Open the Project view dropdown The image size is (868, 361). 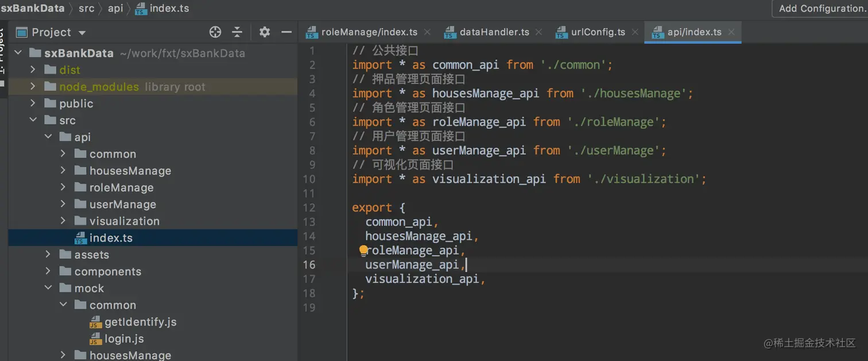click(82, 33)
